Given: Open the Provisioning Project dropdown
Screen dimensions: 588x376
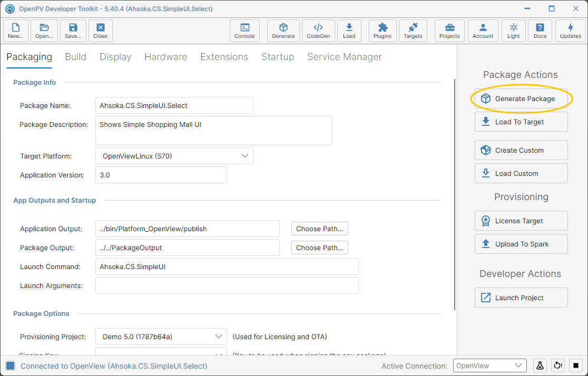Looking at the screenshot, I should 161,337.
